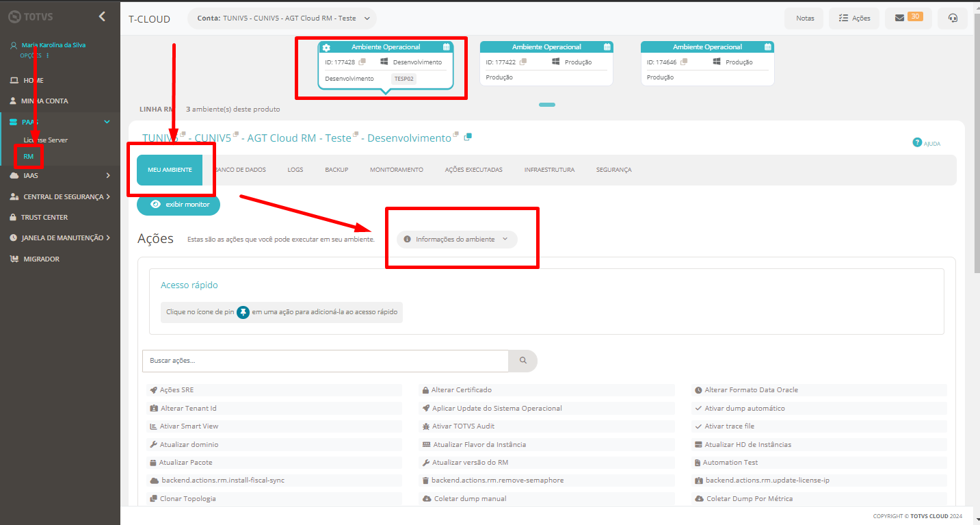
Task: Show the monitor with the exibir monitor button
Action: click(178, 204)
